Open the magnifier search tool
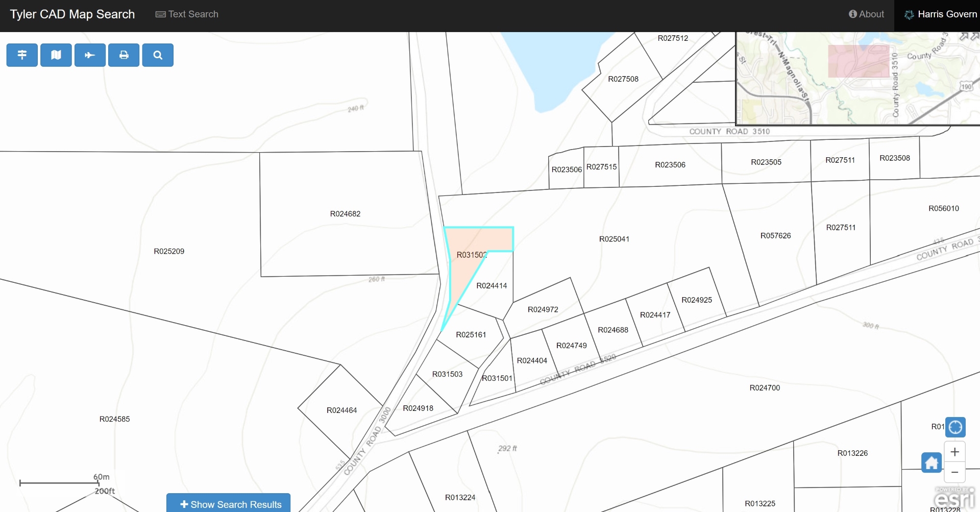 158,55
